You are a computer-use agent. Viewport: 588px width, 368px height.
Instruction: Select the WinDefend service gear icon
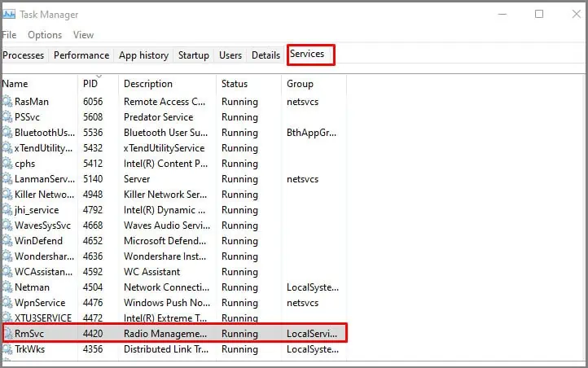tap(7, 241)
